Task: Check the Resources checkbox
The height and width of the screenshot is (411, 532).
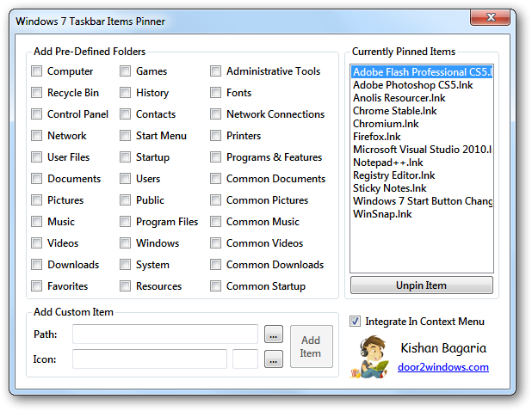Action: point(125,286)
